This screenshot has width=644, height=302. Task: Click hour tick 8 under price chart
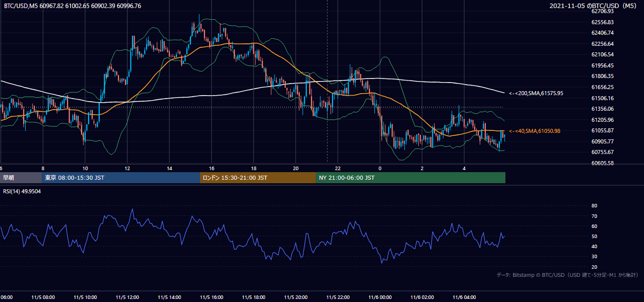click(x=43, y=168)
